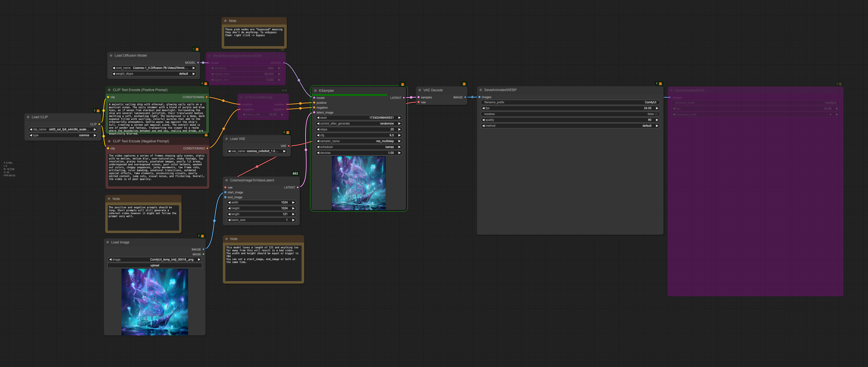Click the height value slider in CosmosImageToVideoLatent
Viewport: 868px width, 367px height.
(261, 209)
